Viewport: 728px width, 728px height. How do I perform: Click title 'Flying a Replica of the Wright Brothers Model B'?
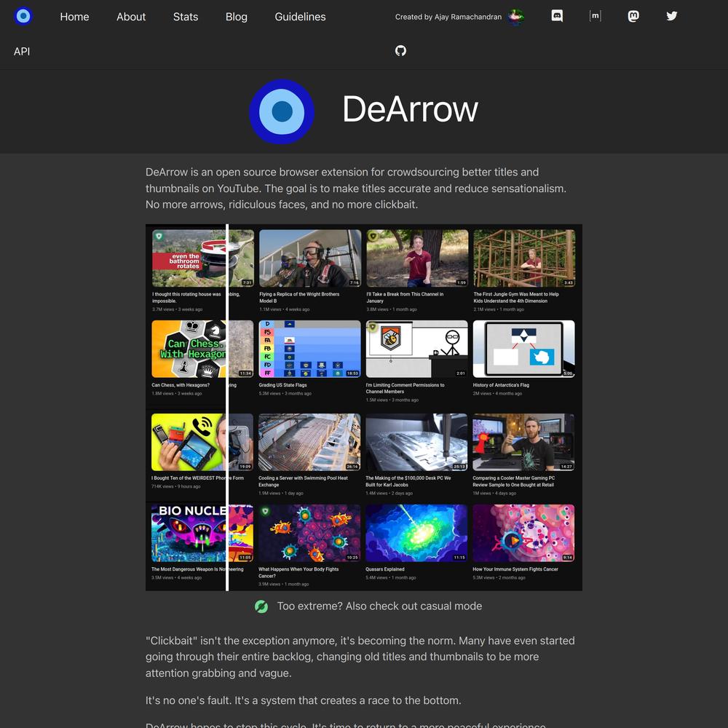coord(299,298)
